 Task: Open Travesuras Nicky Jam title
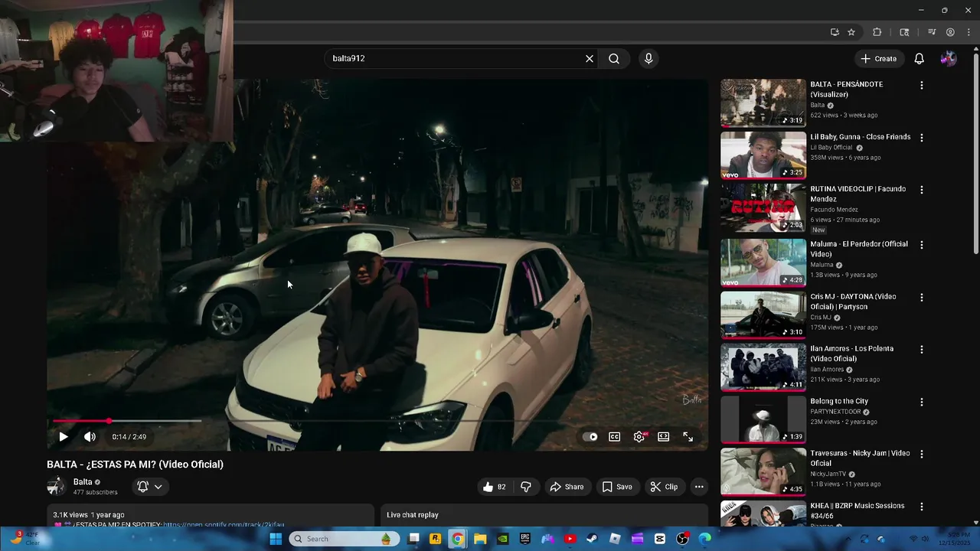point(861,458)
